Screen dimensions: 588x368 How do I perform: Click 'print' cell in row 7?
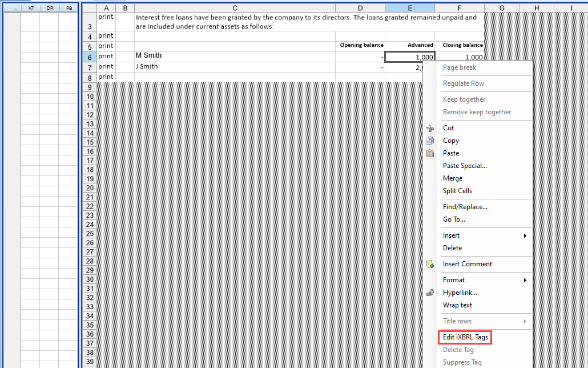[106, 67]
